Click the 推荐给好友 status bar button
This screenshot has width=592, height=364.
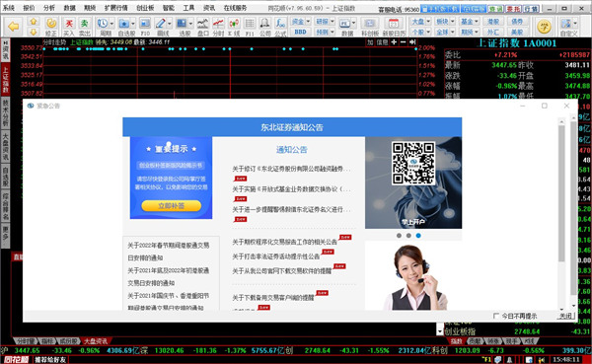point(51,360)
